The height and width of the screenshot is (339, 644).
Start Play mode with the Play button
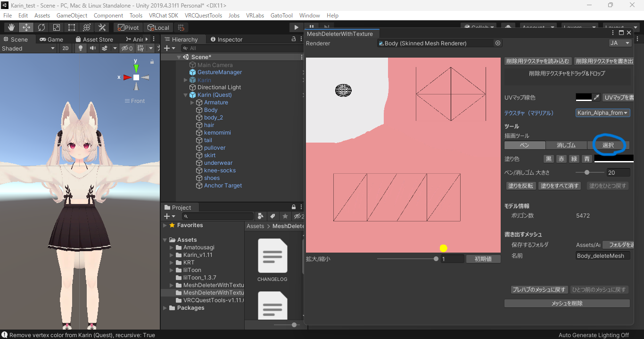click(296, 27)
